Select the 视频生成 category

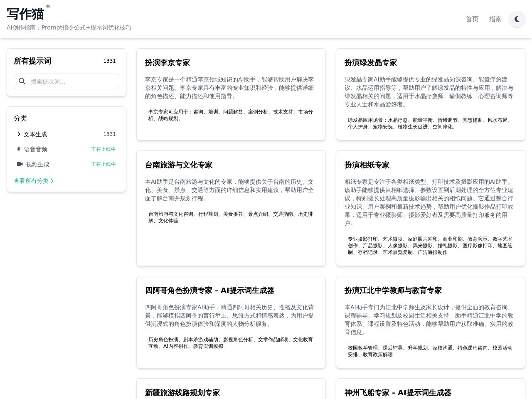coord(38,164)
